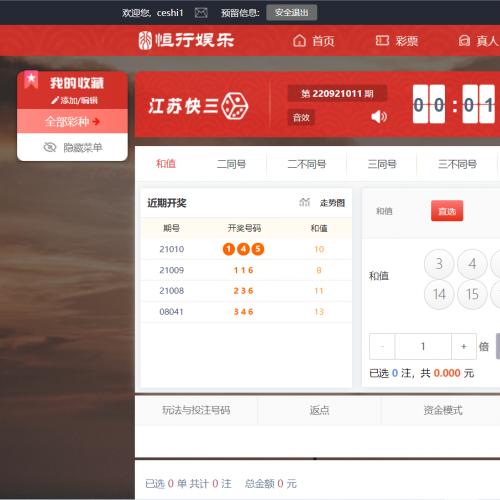Increase multiplier with plus button
The height and width of the screenshot is (500, 500).
click(x=464, y=347)
